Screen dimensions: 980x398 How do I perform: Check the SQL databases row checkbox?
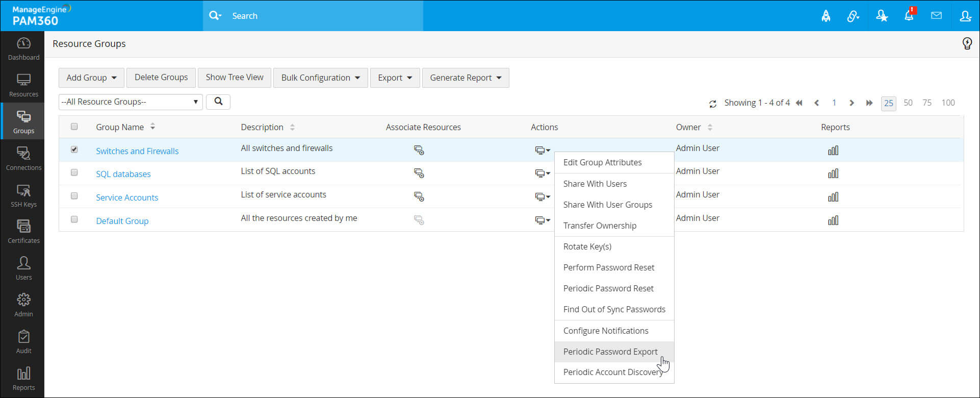[74, 172]
